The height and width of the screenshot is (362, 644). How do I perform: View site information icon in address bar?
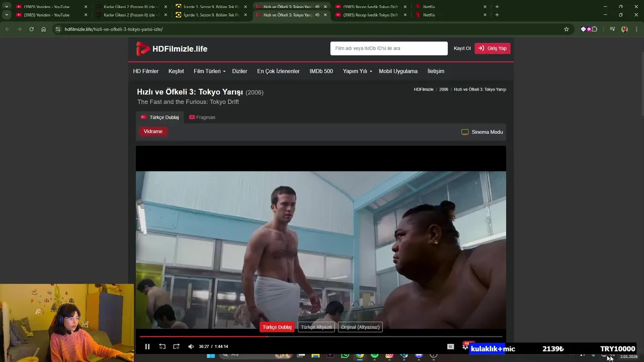coord(58,29)
